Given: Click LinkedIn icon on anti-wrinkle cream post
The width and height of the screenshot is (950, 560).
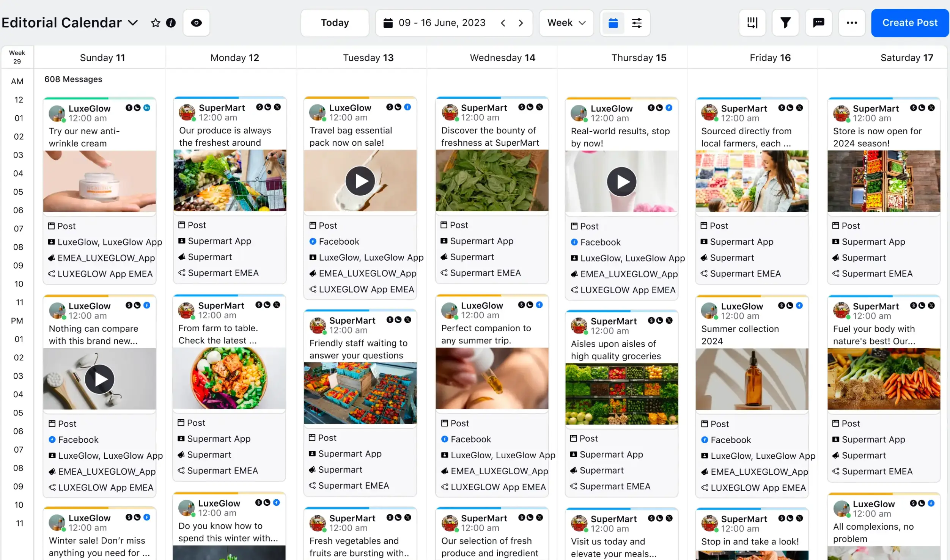Looking at the screenshot, I should click(147, 108).
